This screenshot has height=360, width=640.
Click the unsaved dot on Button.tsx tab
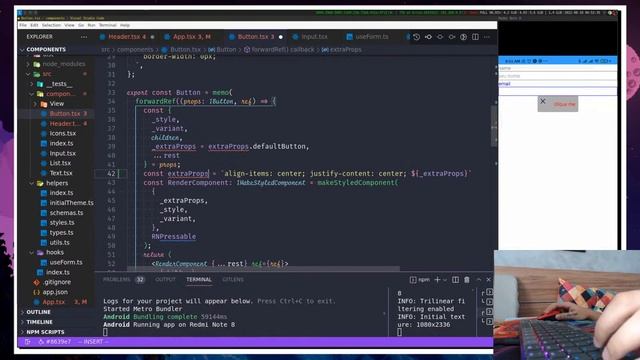tap(280, 37)
